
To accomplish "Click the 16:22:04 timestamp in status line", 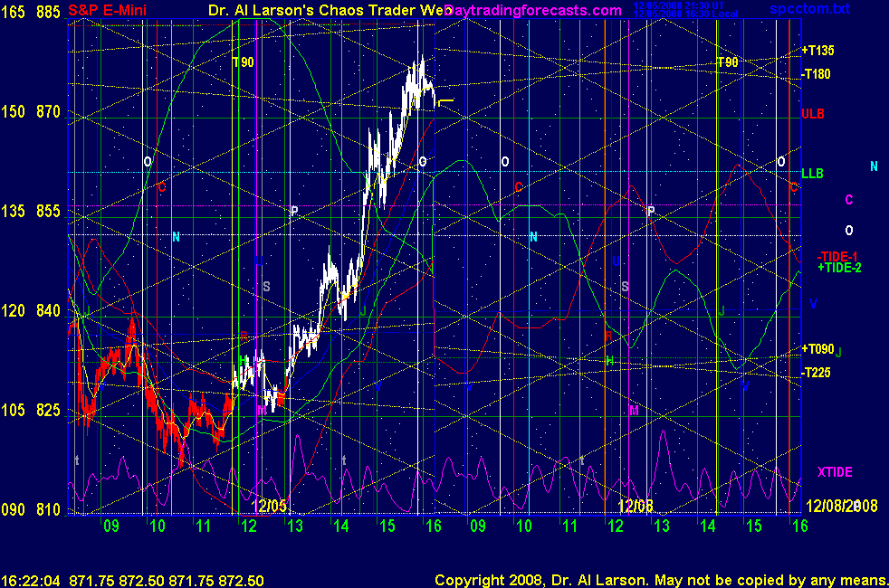I will coord(28,579).
